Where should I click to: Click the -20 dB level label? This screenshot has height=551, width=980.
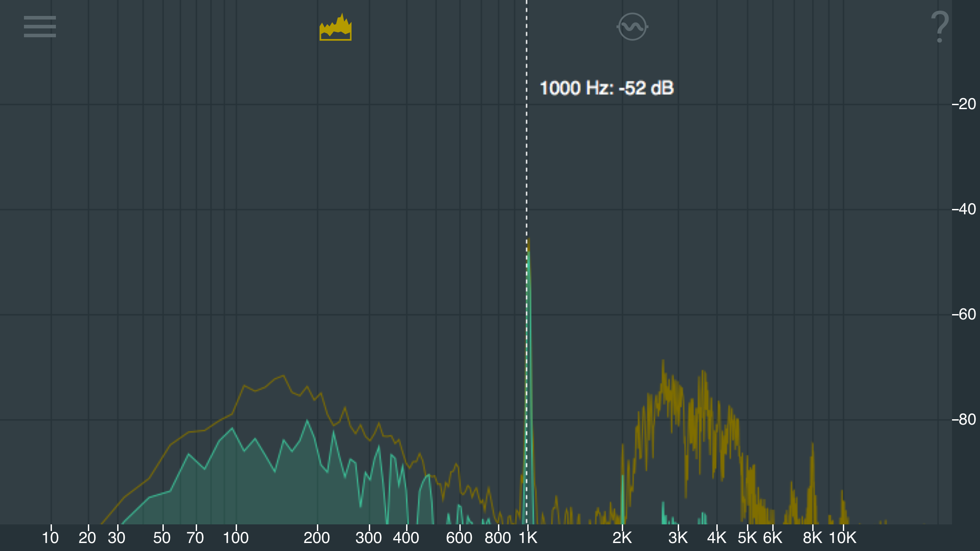(x=964, y=104)
